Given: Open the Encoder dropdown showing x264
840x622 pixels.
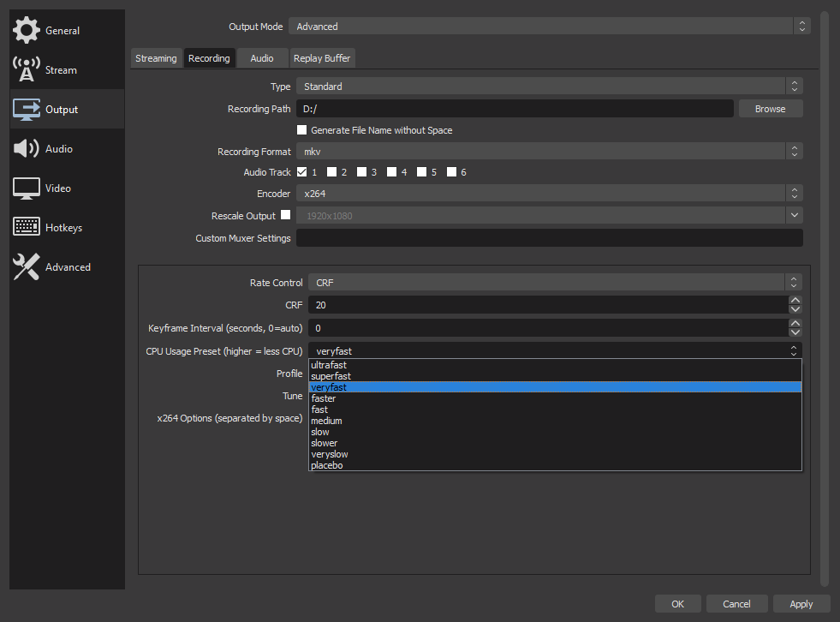Looking at the screenshot, I should [x=549, y=194].
